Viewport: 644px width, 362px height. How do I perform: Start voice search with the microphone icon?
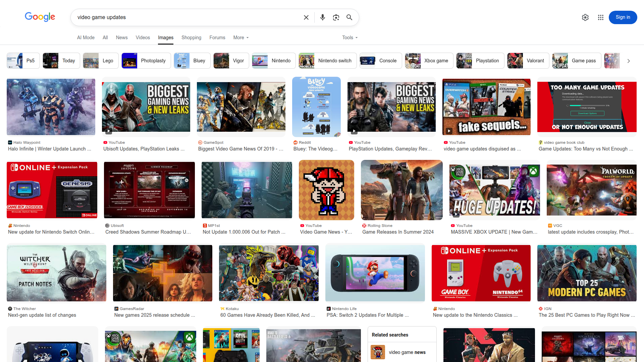pyautogui.click(x=322, y=17)
